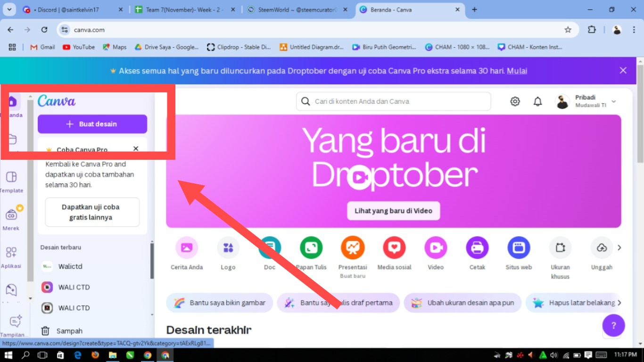Image resolution: width=644 pixels, height=362 pixels.
Task: Select the Papan Tulis whiteboard icon
Action: (x=311, y=248)
